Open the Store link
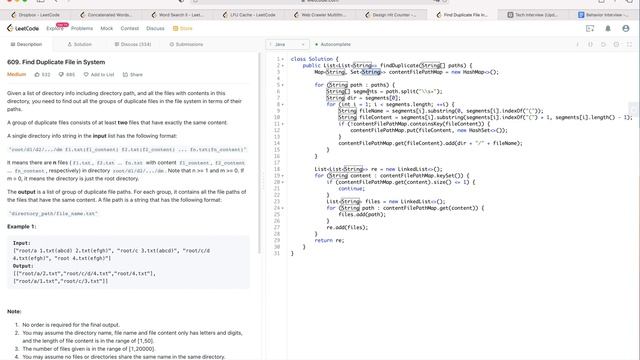Viewport: 640px width, 360px height. point(182,28)
